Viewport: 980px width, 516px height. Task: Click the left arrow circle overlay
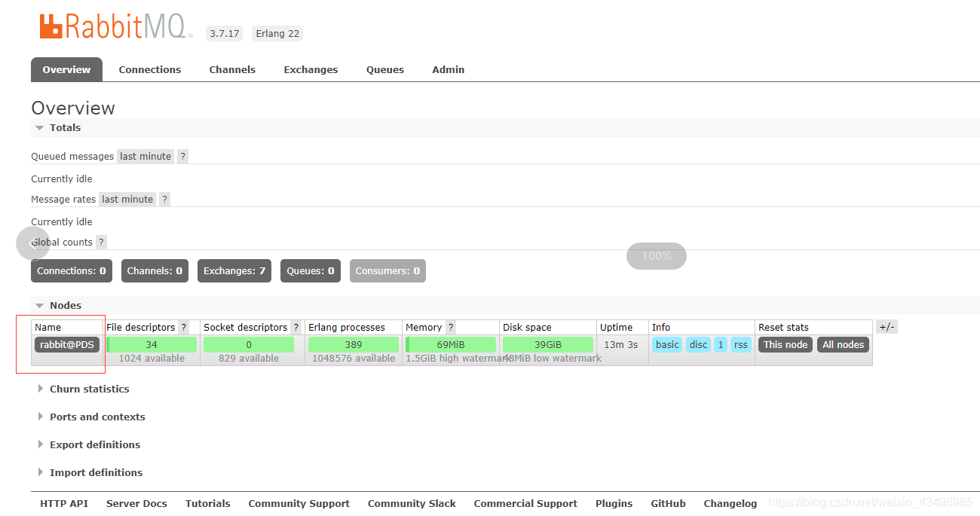pyautogui.click(x=33, y=243)
